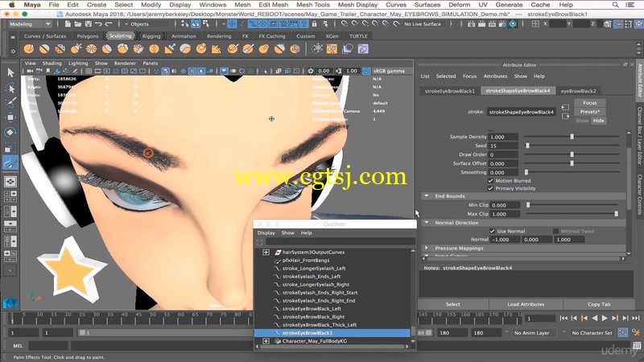Click the Undo arrow icon

coord(98,24)
